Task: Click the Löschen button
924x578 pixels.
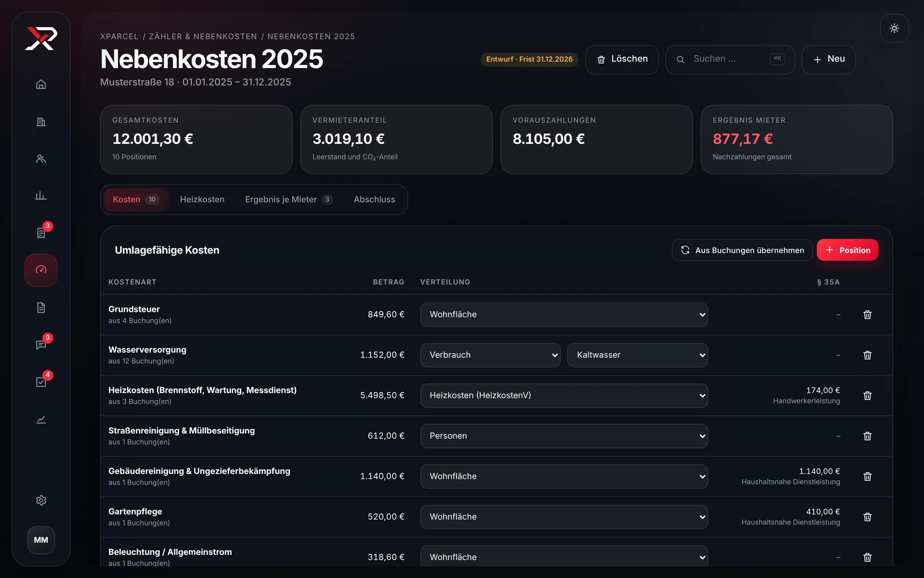Action: click(622, 59)
